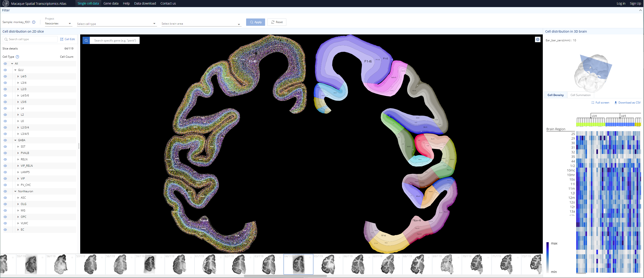Switch to Cell Summation tab
The height and width of the screenshot is (278, 644).
(x=580, y=95)
